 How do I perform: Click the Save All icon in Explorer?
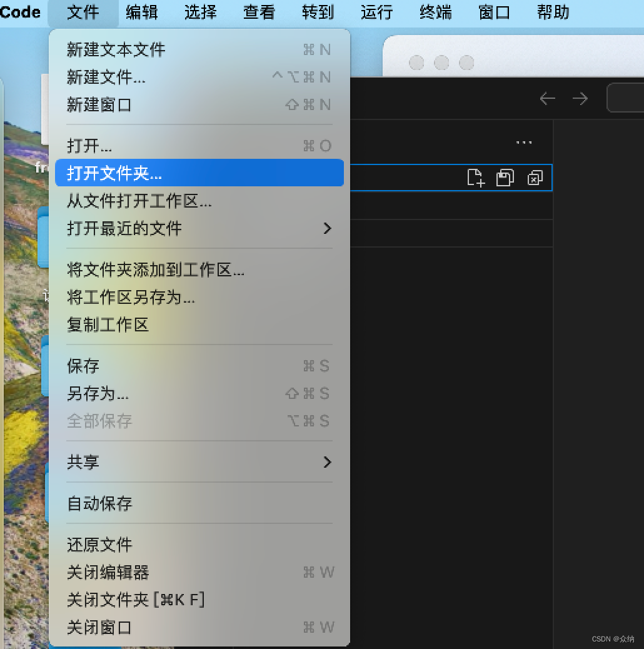(505, 178)
